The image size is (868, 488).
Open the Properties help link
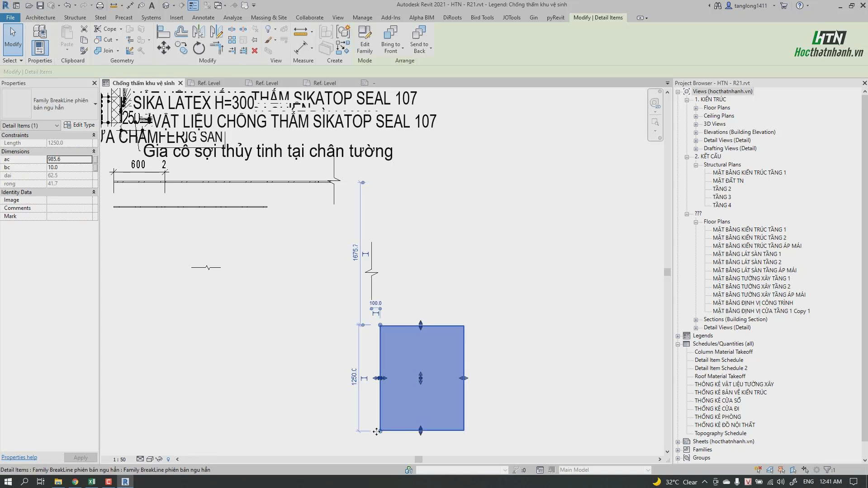(19, 457)
